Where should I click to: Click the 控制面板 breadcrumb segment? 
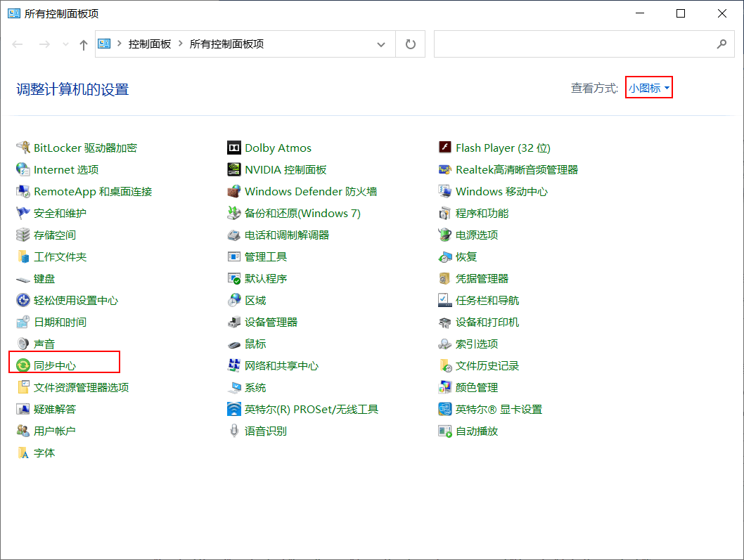coord(150,44)
